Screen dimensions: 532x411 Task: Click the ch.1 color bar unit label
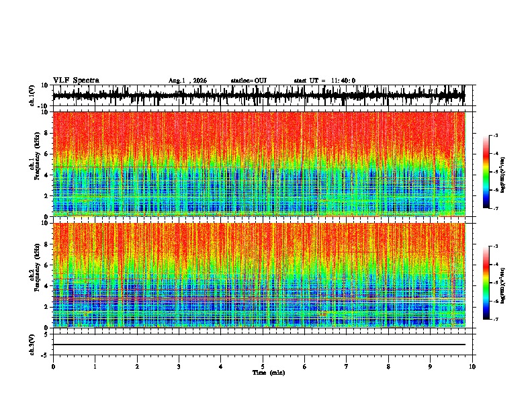[503, 175]
